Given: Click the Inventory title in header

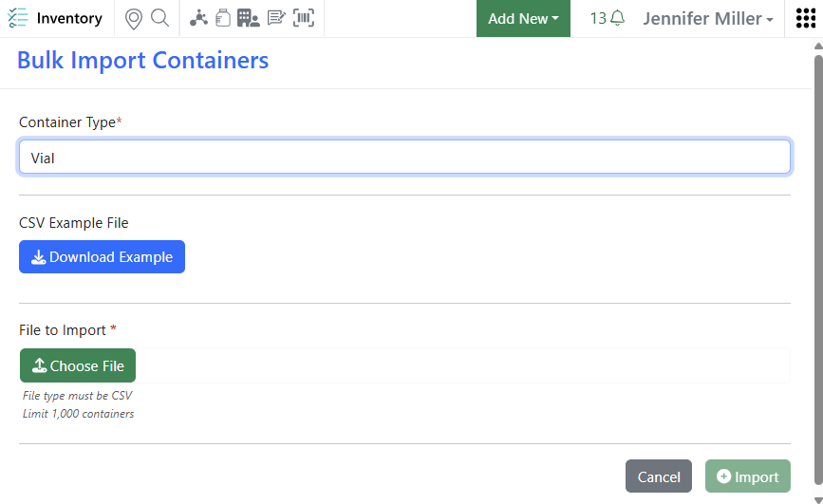Looking at the screenshot, I should (x=69, y=19).
